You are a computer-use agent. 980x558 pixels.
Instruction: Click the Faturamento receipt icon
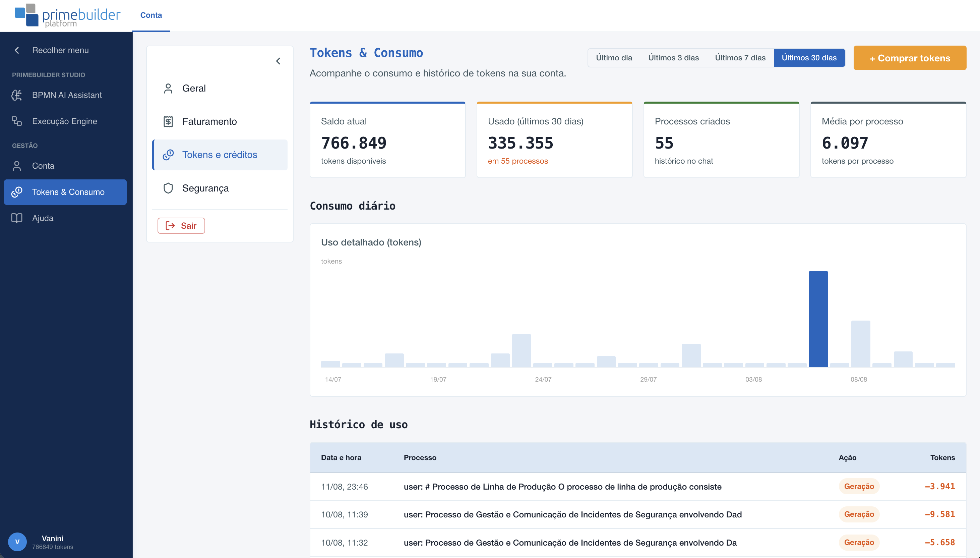click(x=168, y=121)
